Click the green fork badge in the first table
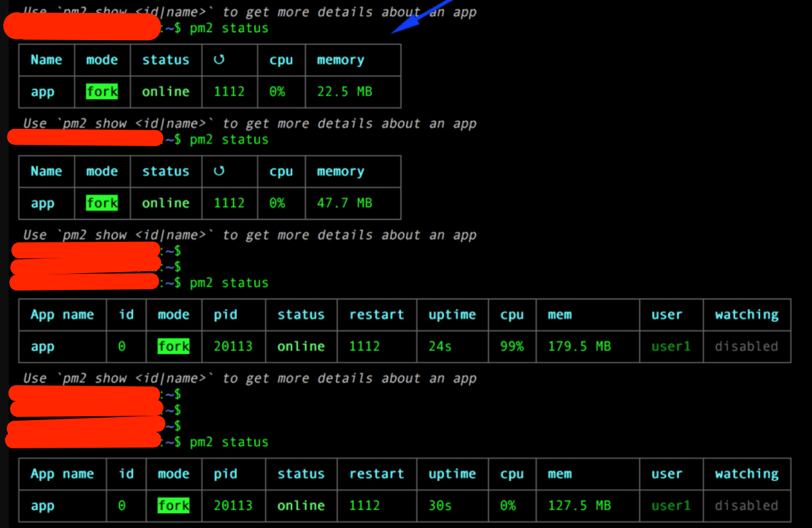Viewport: 812px width, 528px height. (102, 91)
